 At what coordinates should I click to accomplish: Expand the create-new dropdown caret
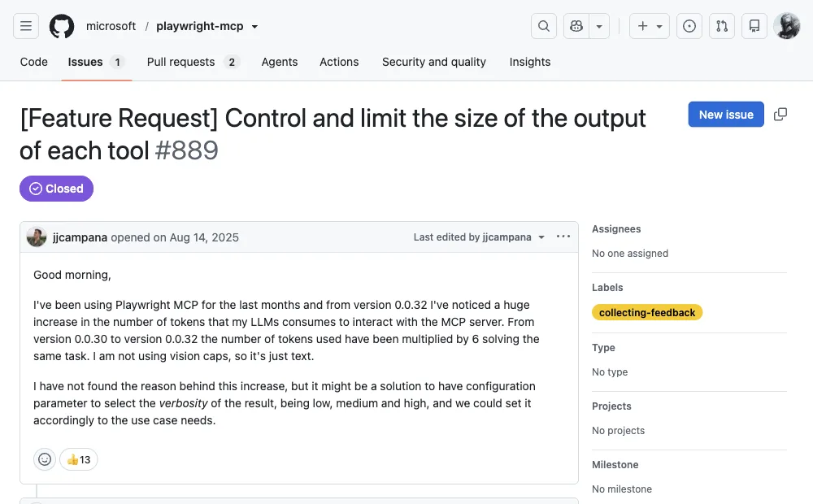tap(659, 27)
